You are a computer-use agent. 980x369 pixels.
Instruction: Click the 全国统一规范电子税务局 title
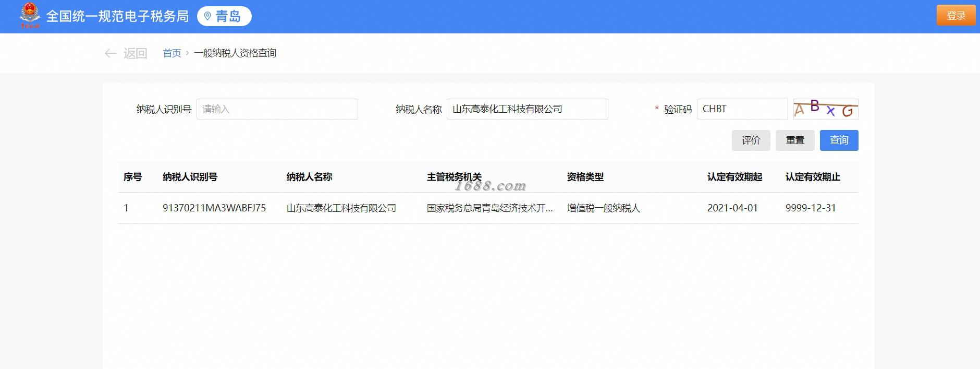(x=117, y=16)
